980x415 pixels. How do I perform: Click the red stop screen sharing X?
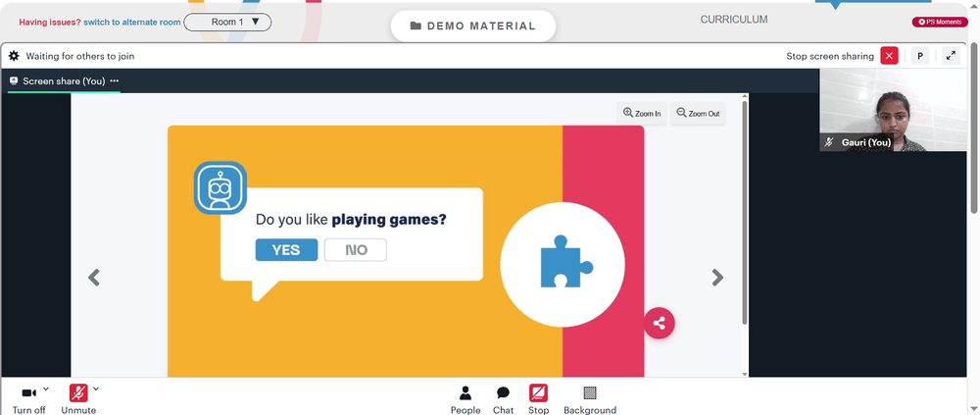click(889, 56)
